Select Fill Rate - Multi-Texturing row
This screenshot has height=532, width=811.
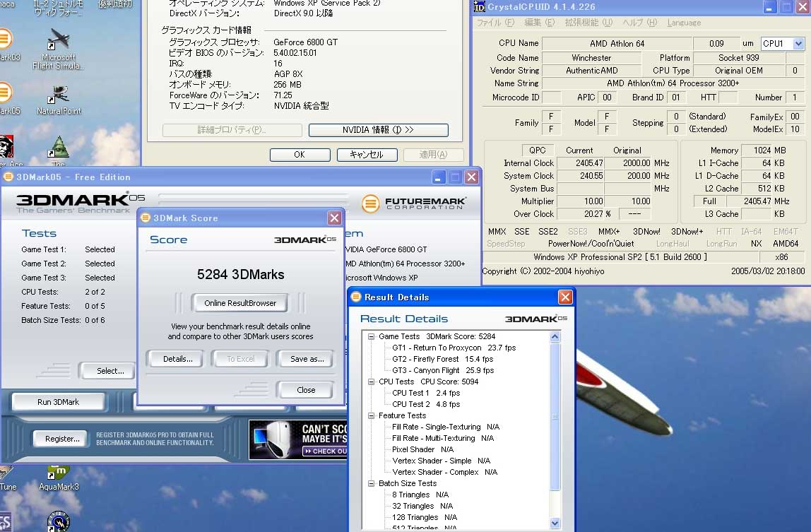443,438
